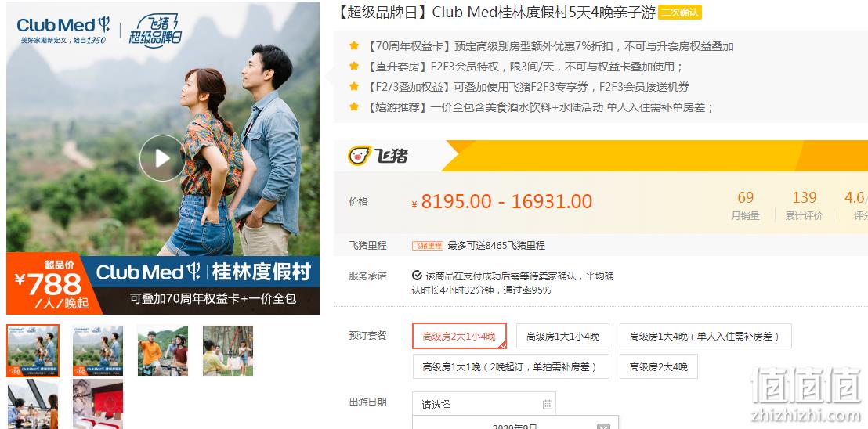Click the star icon beside 直升套房

click(x=354, y=67)
